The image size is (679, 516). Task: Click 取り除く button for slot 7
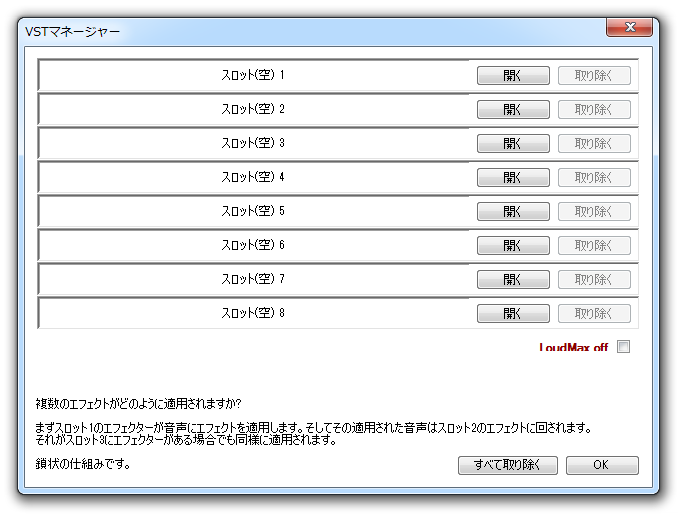(x=594, y=280)
